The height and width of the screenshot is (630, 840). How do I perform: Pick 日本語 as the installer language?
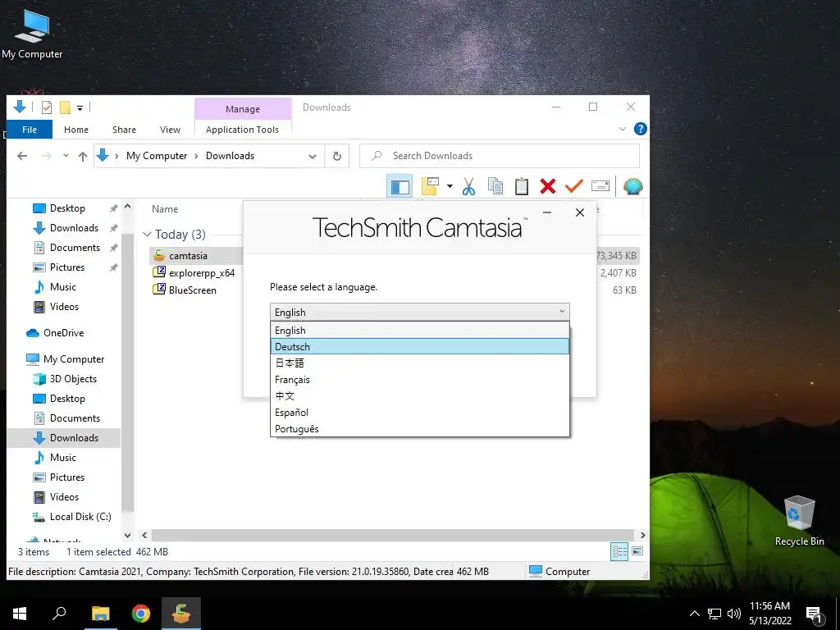click(x=419, y=363)
